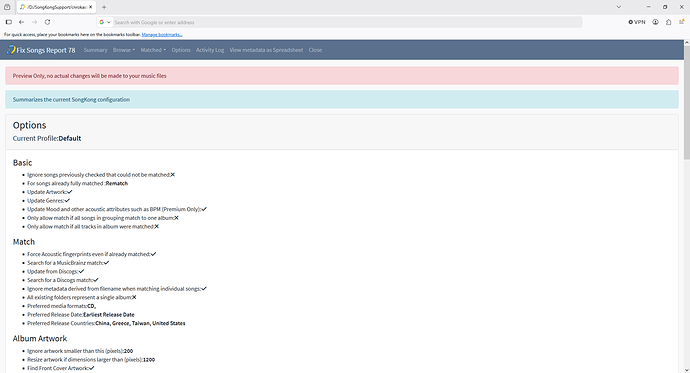The image size is (690, 373).
Task: Select the SongKongSupport browser tab
Action: (x=56, y=7)
